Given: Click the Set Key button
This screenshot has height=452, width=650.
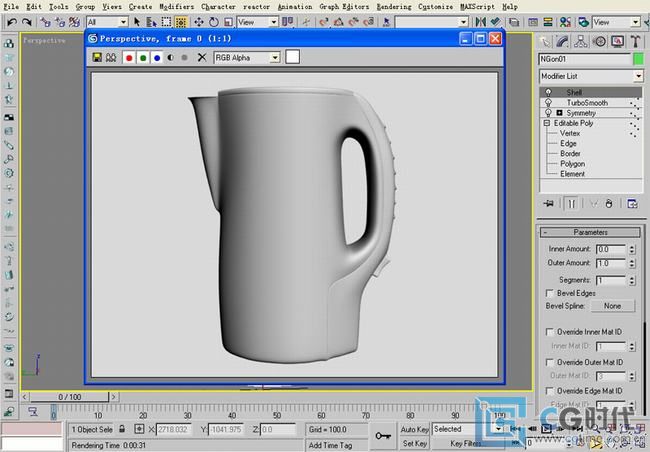Looking at the screenshot, I should click(414, 443).
